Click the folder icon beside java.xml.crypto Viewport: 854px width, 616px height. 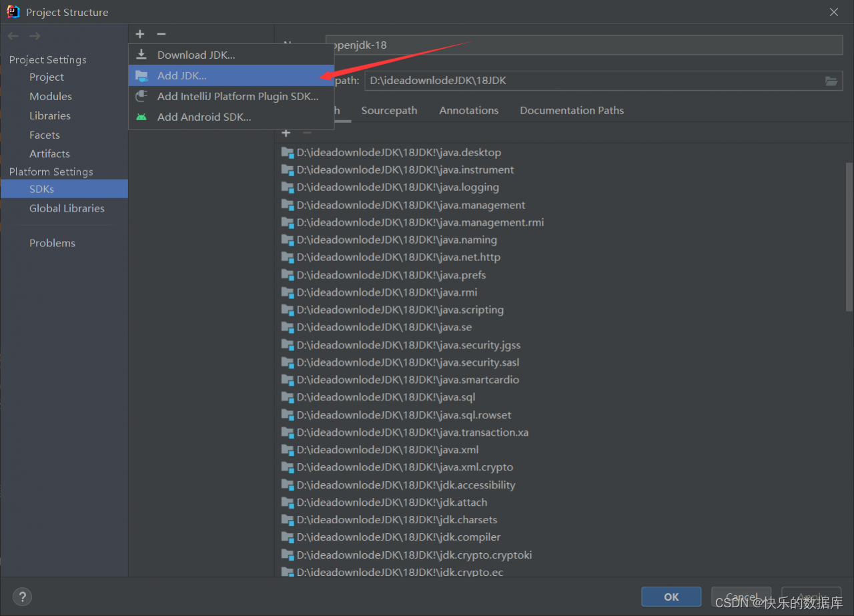click(x=288, y=467)
